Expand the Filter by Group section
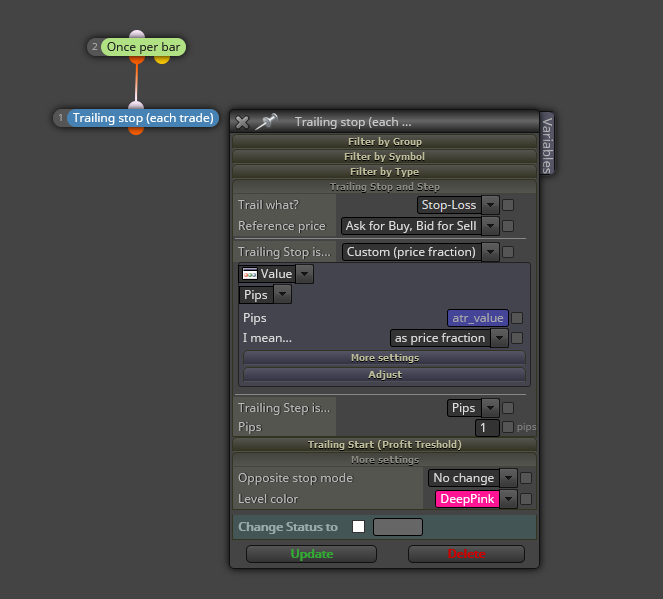663x599 pixels. point(384,141)
